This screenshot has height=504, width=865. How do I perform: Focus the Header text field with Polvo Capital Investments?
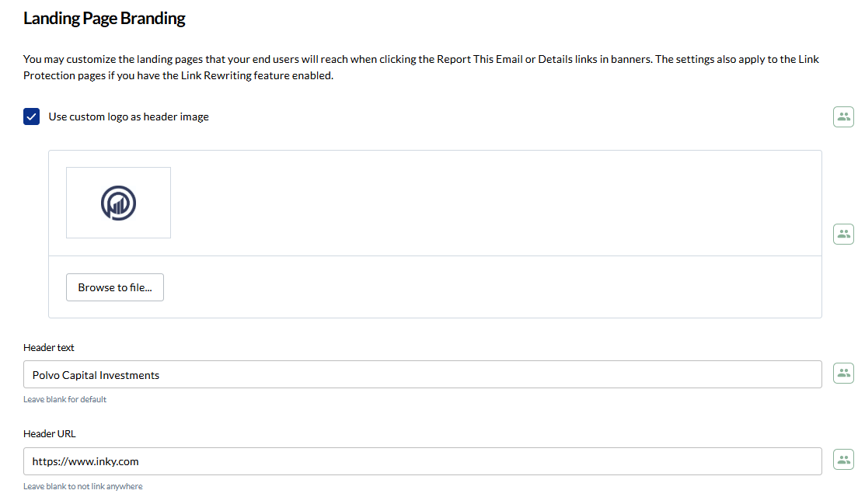422,375
